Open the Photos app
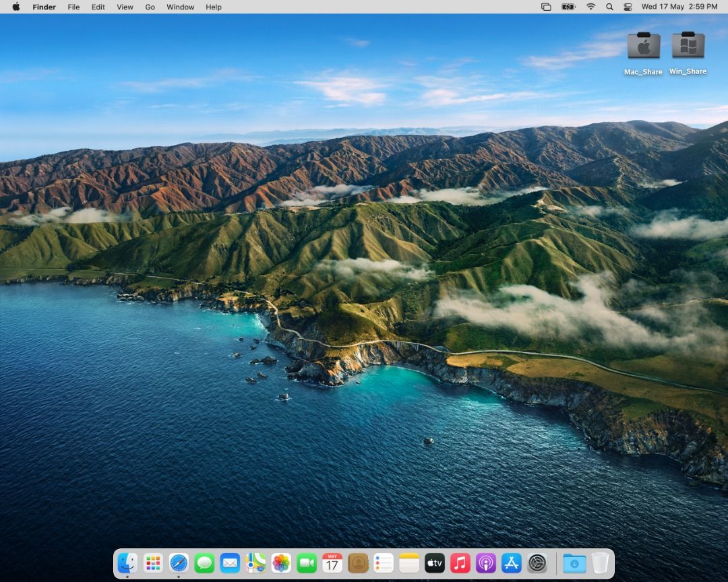Viewport: 728px width, 582px height. pos(281,563)
